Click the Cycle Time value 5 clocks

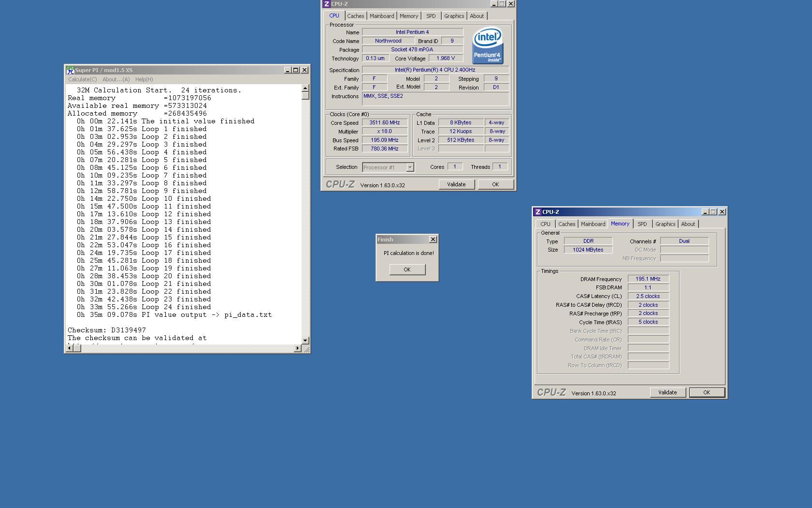point(648,322)
